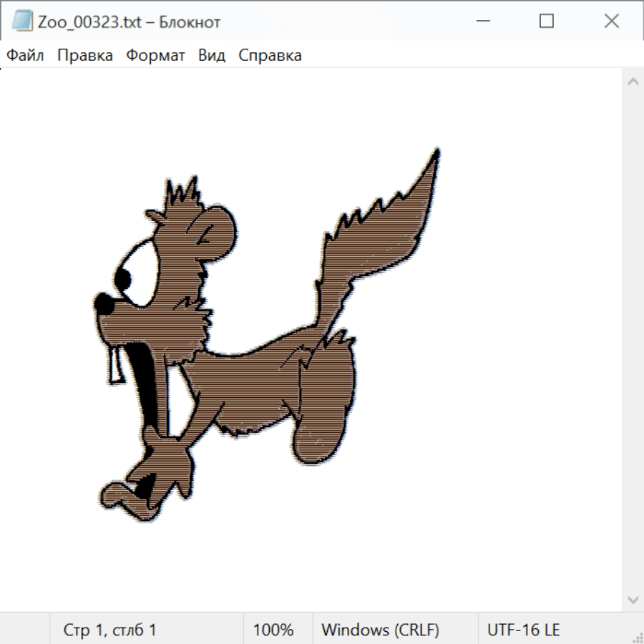Maximize the Notepad window

click(547, 21)
